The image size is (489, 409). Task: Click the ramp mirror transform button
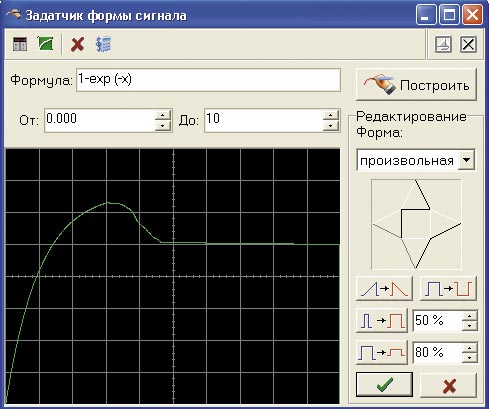pos(384,288)
